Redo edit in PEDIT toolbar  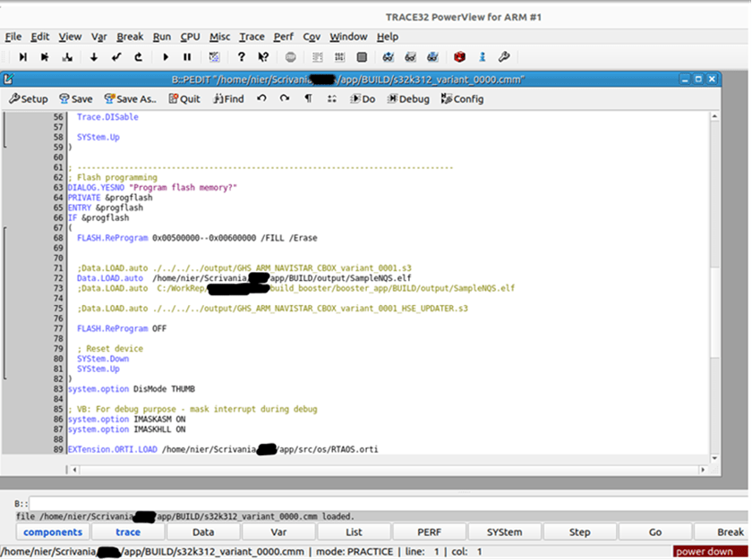(x=285, y=98)
